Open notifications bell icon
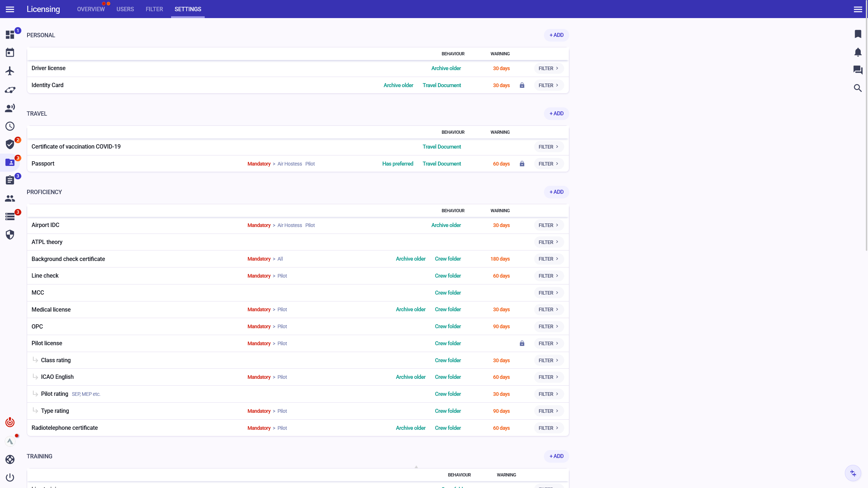868x488 pixels. click(858, 52)
